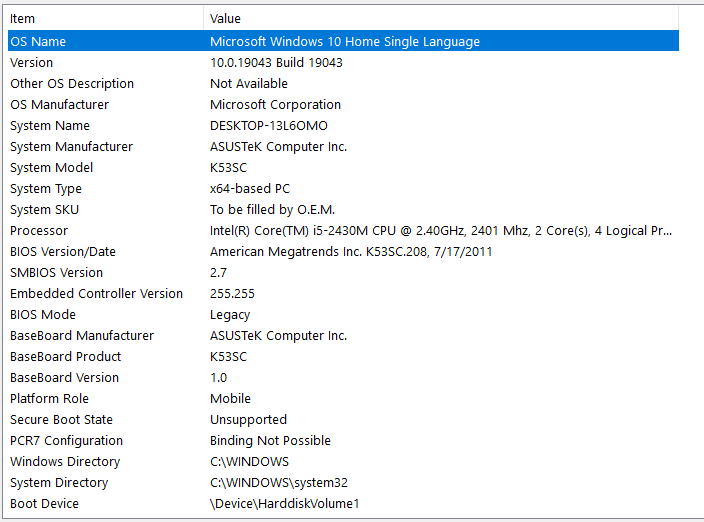Select the System SKU row
704x522 pixels.
click(x=343, y=210)
